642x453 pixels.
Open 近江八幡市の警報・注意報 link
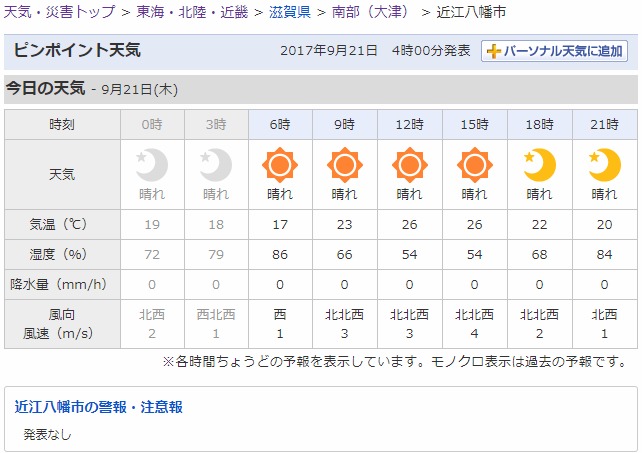99,407
